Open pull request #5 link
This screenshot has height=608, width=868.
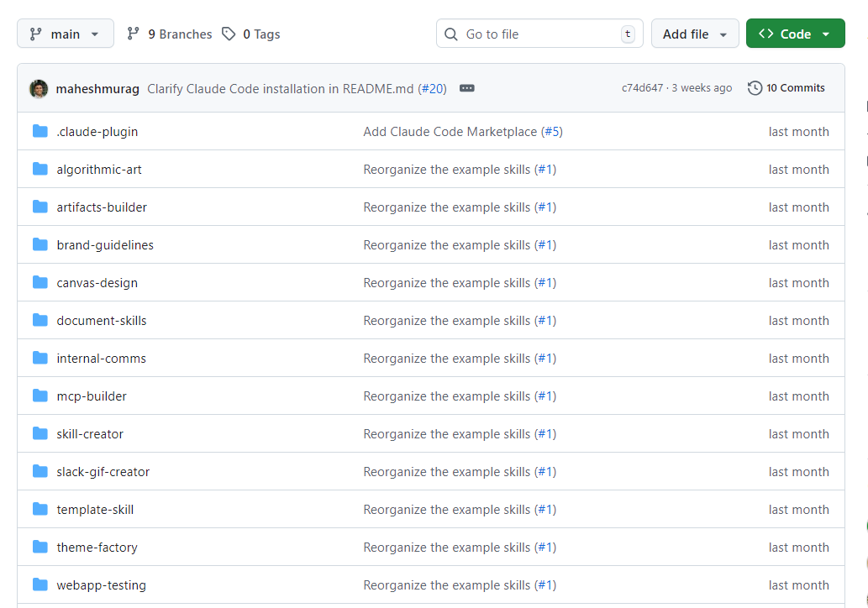point(552,132)
